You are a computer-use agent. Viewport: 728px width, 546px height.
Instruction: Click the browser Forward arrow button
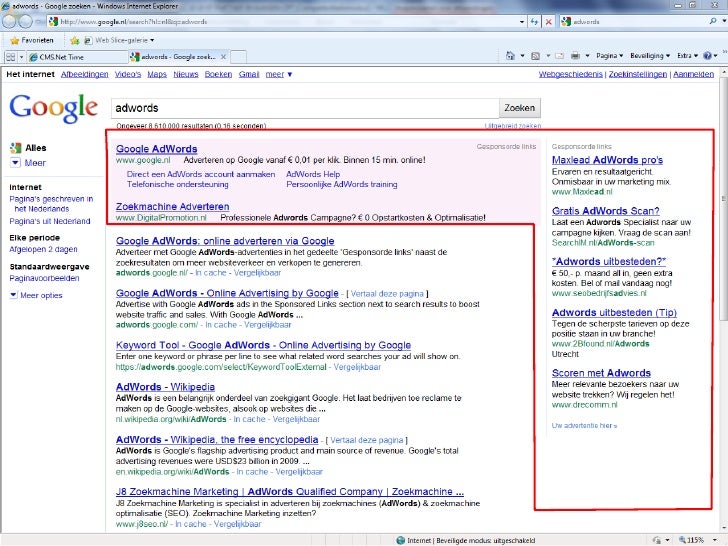(26, 21)
